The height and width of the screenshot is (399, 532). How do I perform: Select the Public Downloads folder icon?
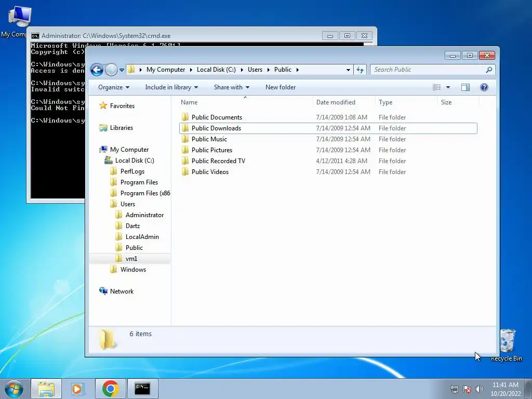(x=185, y=128)
